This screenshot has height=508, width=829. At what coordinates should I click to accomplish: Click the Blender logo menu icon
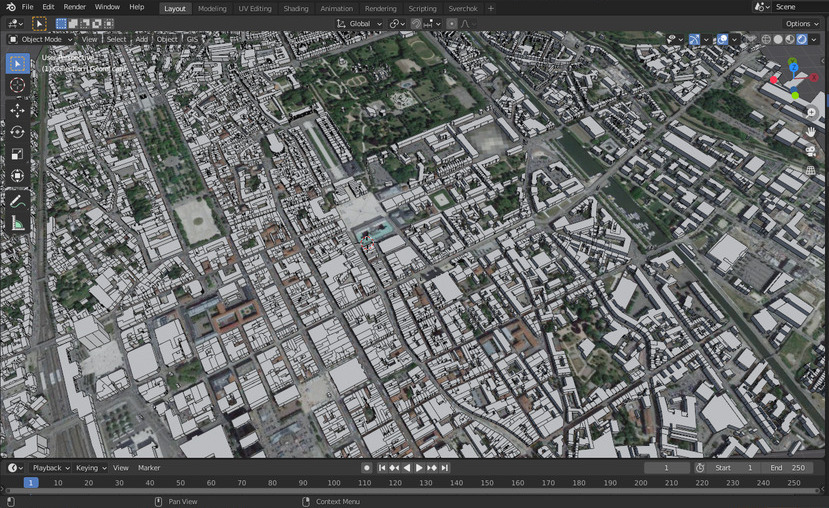coord(10,7)
